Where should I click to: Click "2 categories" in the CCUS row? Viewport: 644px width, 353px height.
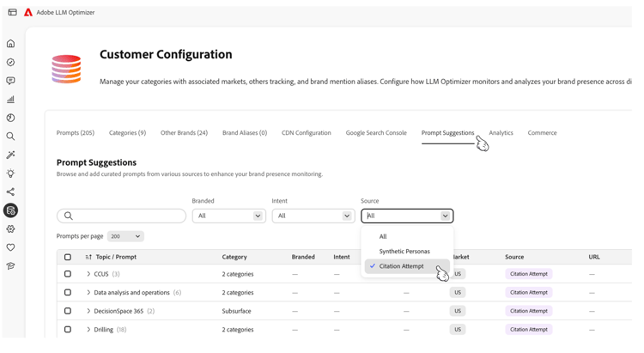coord(238,274)
